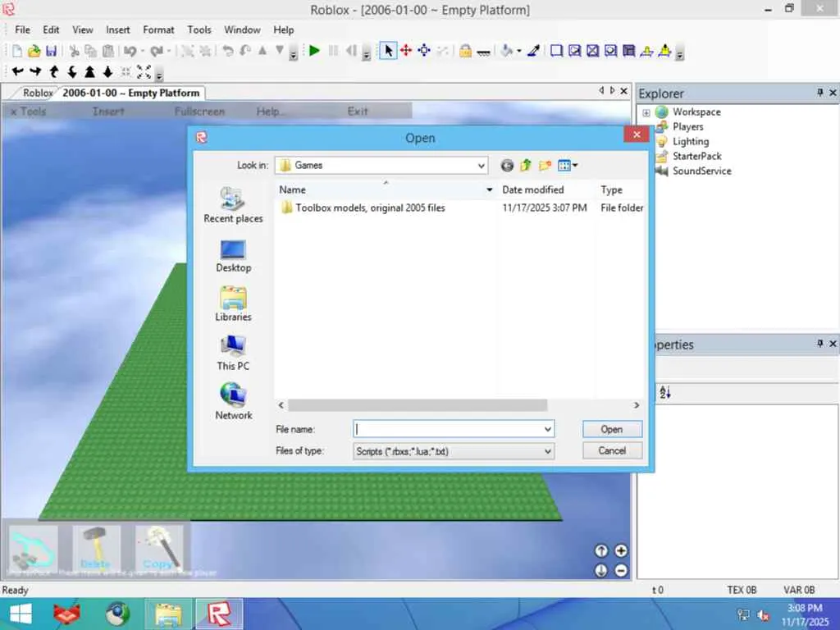Click the Open file folder toolbar icon
The width and height of the screenshot is (840, 630).
(x=34, y=51)
